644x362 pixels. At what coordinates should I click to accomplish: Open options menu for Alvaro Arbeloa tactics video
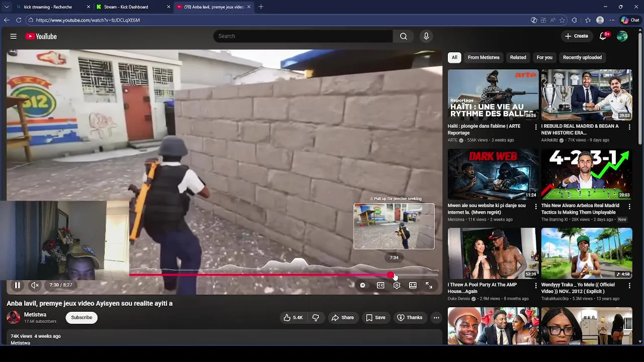click(x=629, y=207)
